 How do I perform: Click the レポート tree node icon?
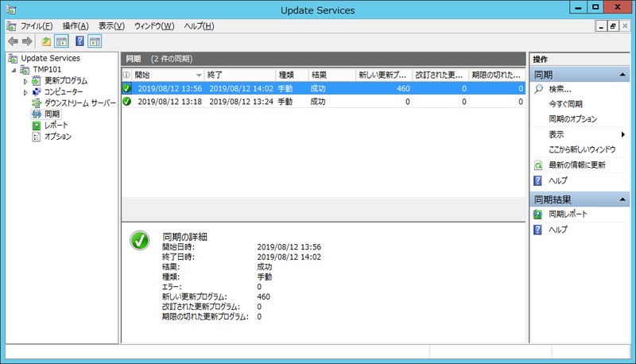point(37,126)
